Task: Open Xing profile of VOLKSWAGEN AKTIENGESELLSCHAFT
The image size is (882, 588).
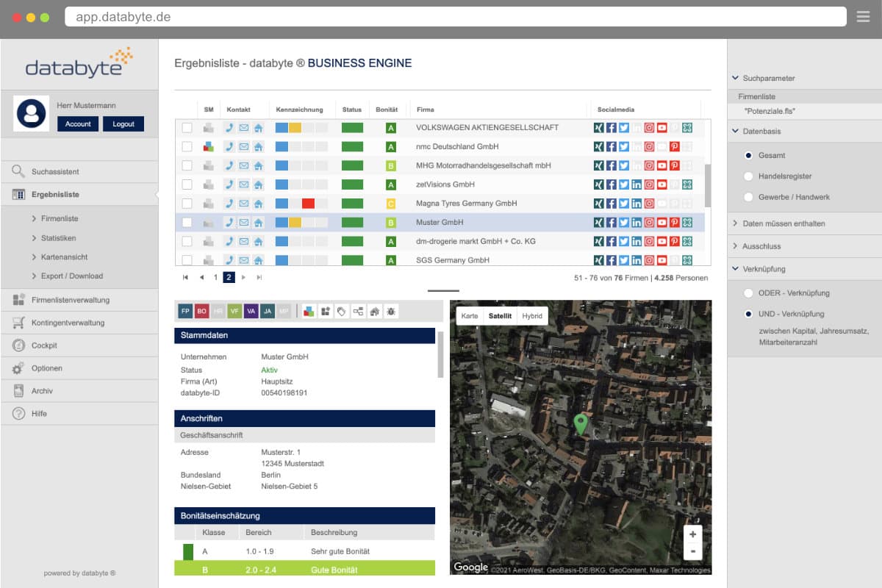Action: [599, 127]
